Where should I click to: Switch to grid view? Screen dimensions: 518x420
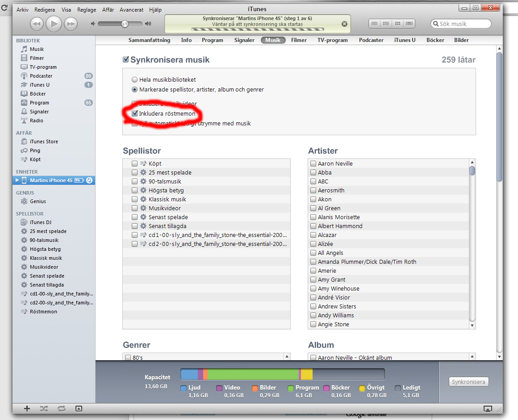397,24
